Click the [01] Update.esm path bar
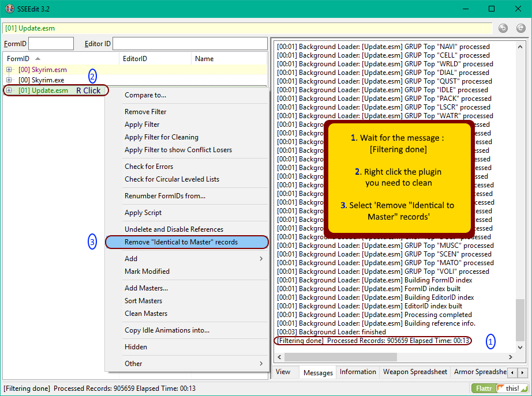The width and height of the screenshot is (532, 396). point(248,28)
